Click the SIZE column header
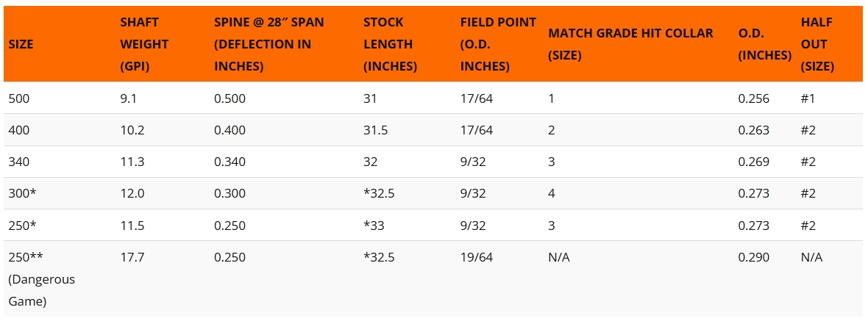 [x=21, y=44]
